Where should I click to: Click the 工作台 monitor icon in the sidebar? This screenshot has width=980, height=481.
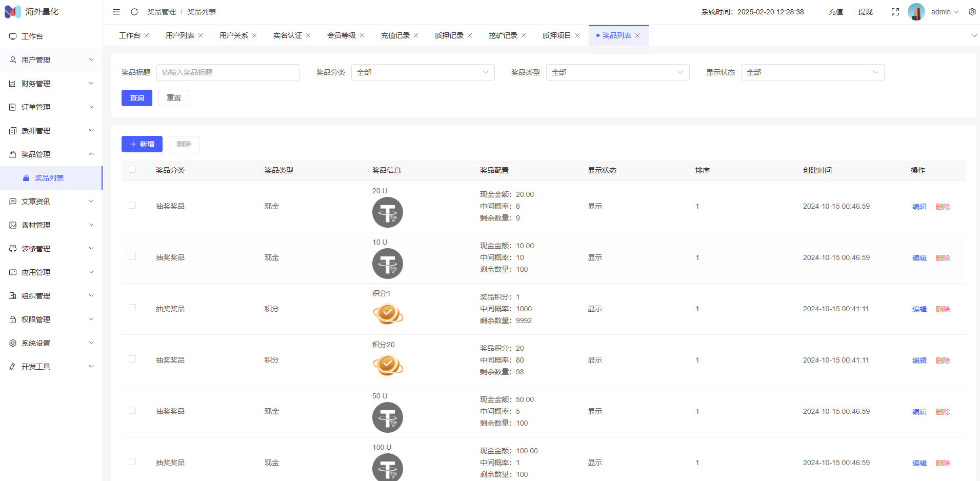13,36
